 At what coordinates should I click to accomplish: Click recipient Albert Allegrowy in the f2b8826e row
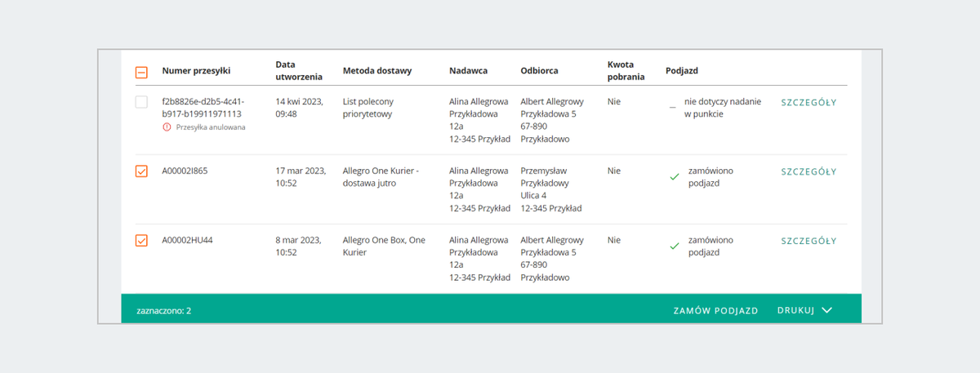pos(552,102)
